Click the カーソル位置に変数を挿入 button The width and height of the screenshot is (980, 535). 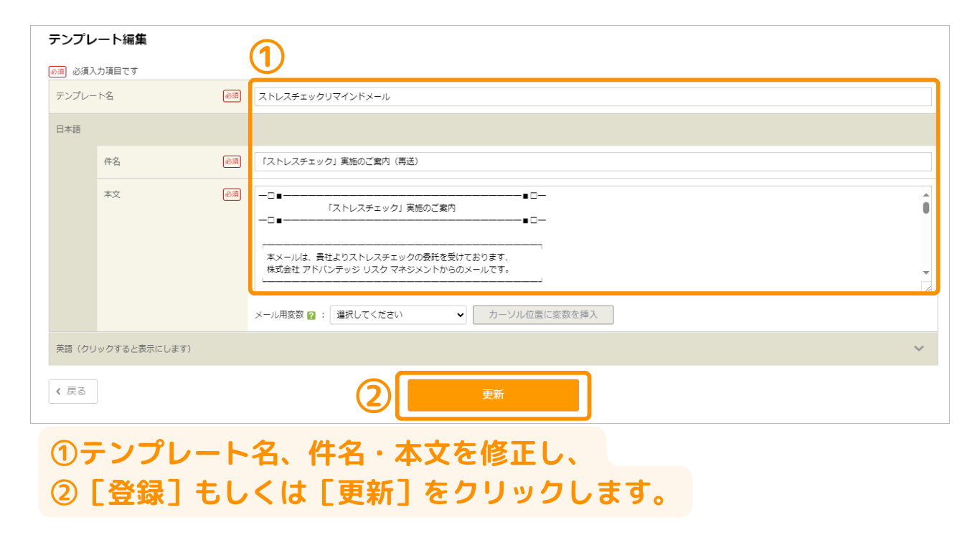(x=543, y=315)
